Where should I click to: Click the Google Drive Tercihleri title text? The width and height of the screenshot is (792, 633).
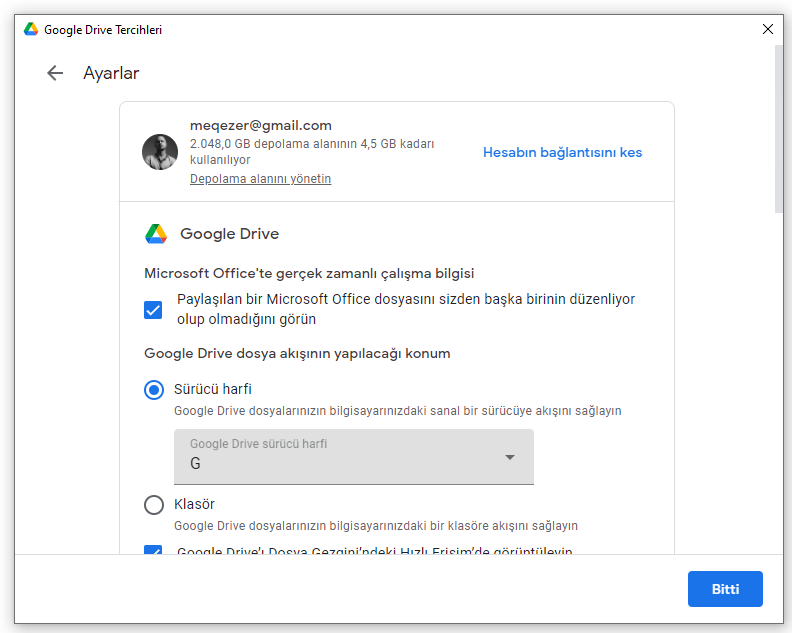[x=103, y=30]
